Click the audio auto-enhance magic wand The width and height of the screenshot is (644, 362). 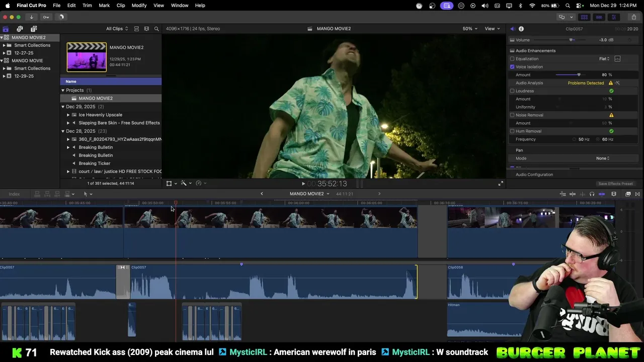(x=617, y=83)
